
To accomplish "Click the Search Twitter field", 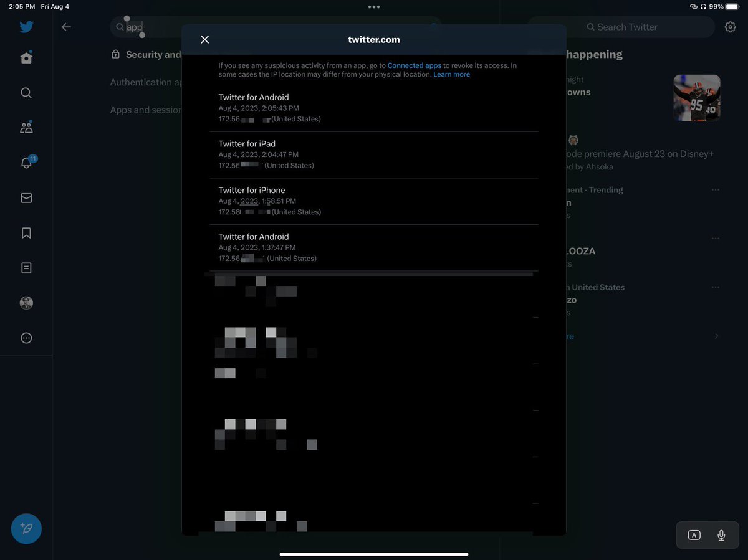I will click(621, 27).
